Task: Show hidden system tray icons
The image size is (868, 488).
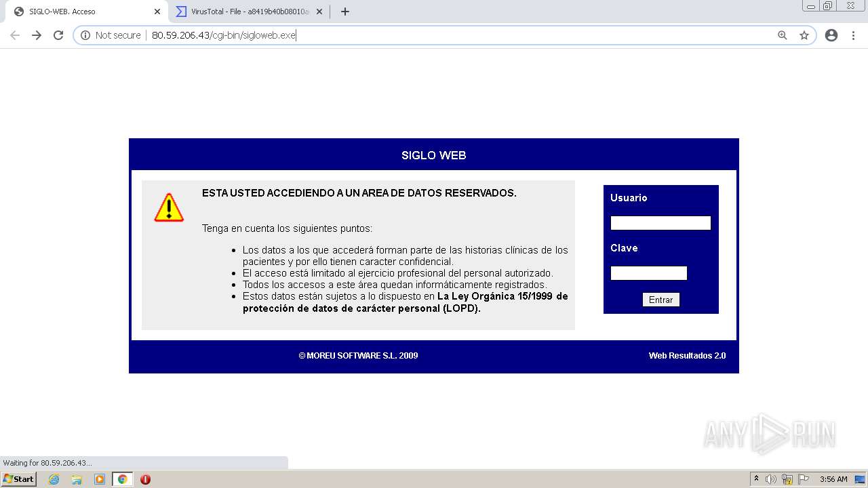Action: 756,479
